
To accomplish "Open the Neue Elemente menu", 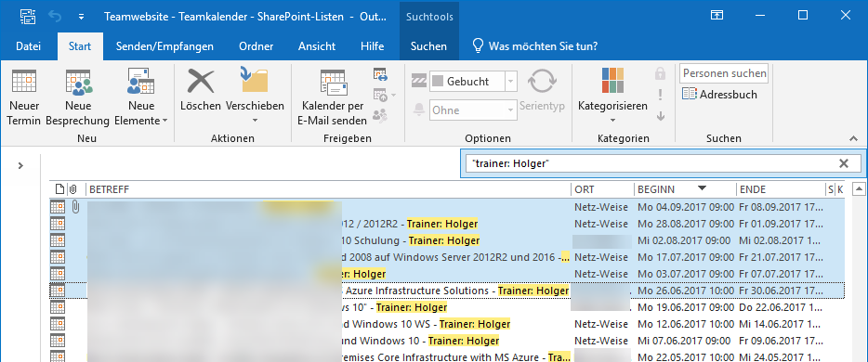I will pyautogui.click(x=140, y=97).
